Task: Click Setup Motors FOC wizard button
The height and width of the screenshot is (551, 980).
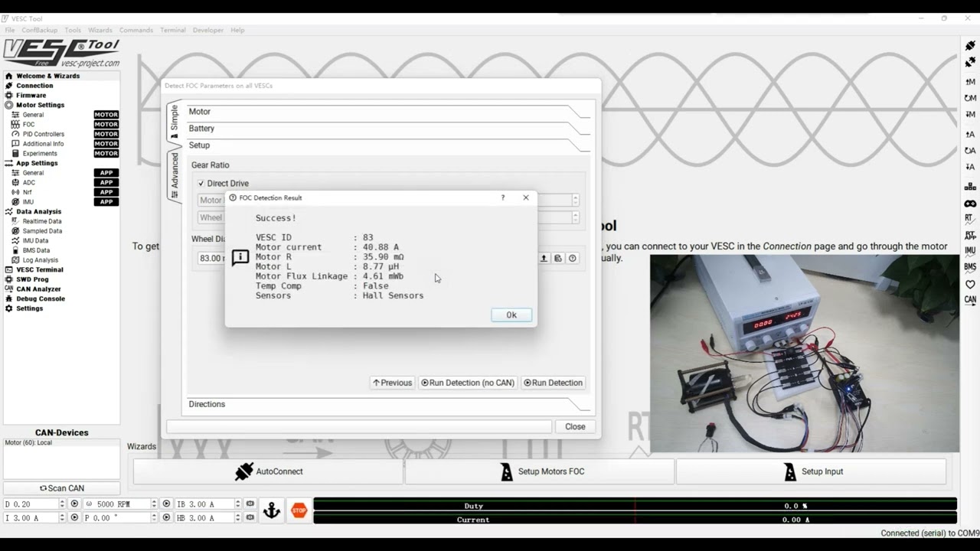Action: coord(540,471)
